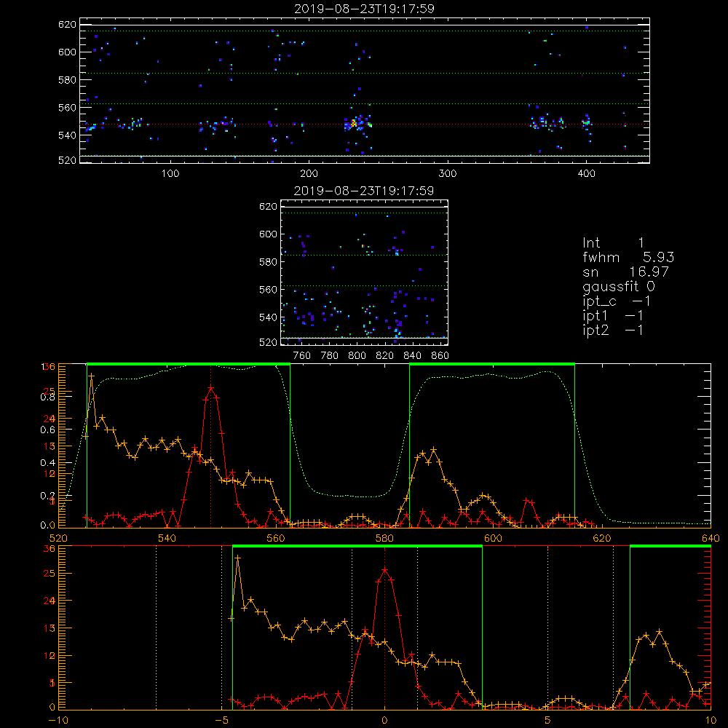
Task: Click the 0.4 y-axis label of the upper profile plot
Action: click(x=49, y=462)
